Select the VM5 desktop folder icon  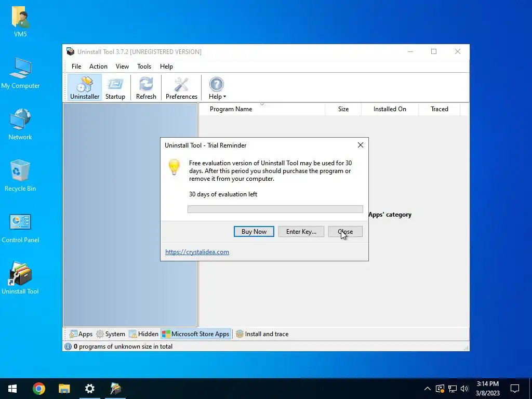point(20,21)
